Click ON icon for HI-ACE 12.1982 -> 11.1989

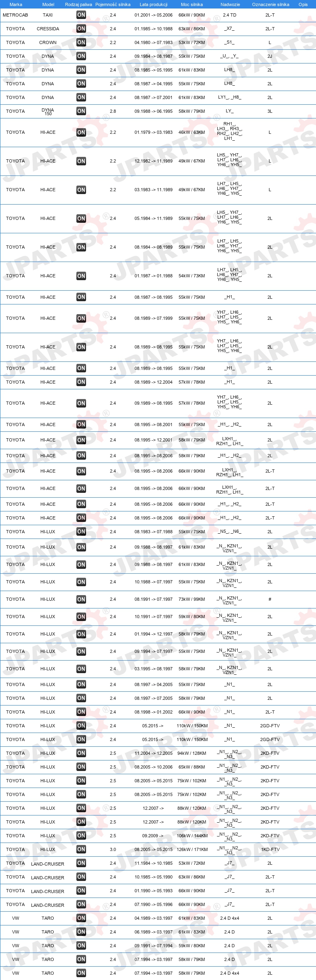(x=81, y=161)
